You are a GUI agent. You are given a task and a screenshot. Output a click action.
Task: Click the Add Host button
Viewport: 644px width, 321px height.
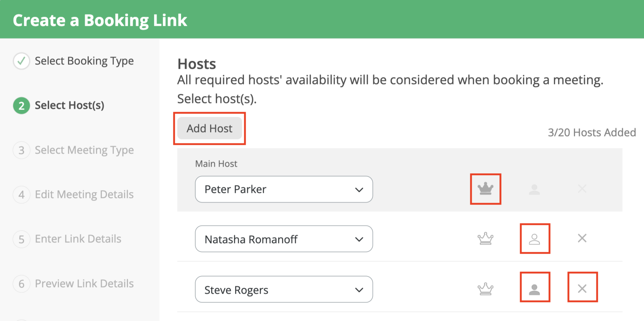click(x=210, y=128)
